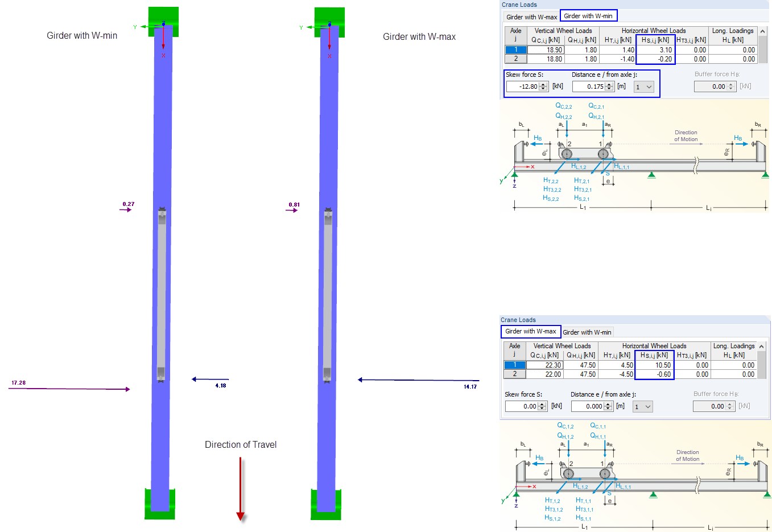Select the Skew force field showing 0.00 kN
Image resolution: width=772 pixels, height=532 pixels.
(x=523, y=406)
